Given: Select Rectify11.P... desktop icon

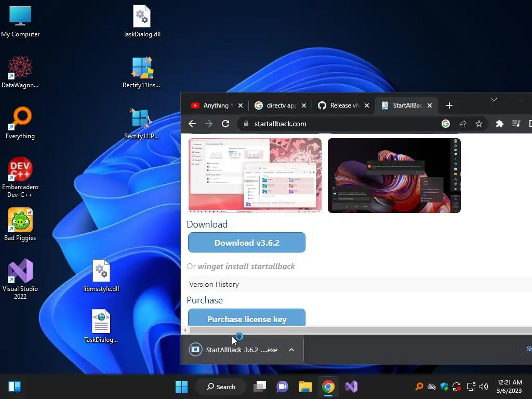Looking at the screenshot, I should tap(141, 123).
